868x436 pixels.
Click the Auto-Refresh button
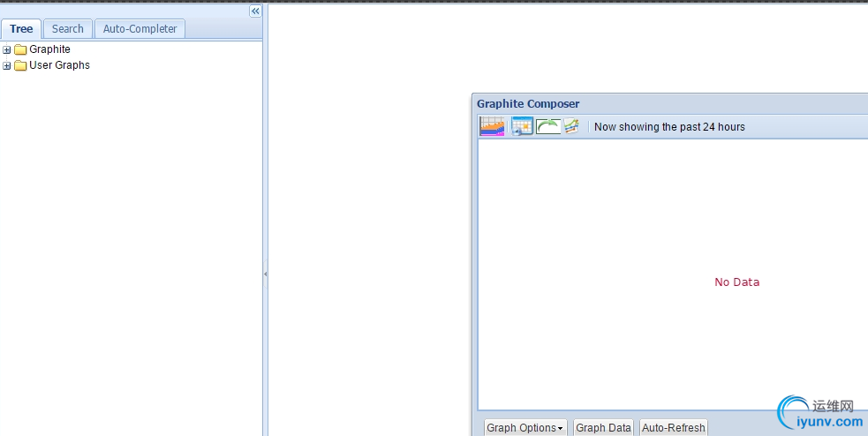[674, 428]
